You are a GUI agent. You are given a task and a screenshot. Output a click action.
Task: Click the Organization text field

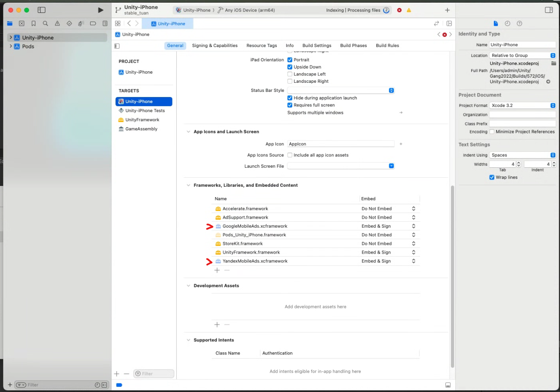[x=522, y=115]
